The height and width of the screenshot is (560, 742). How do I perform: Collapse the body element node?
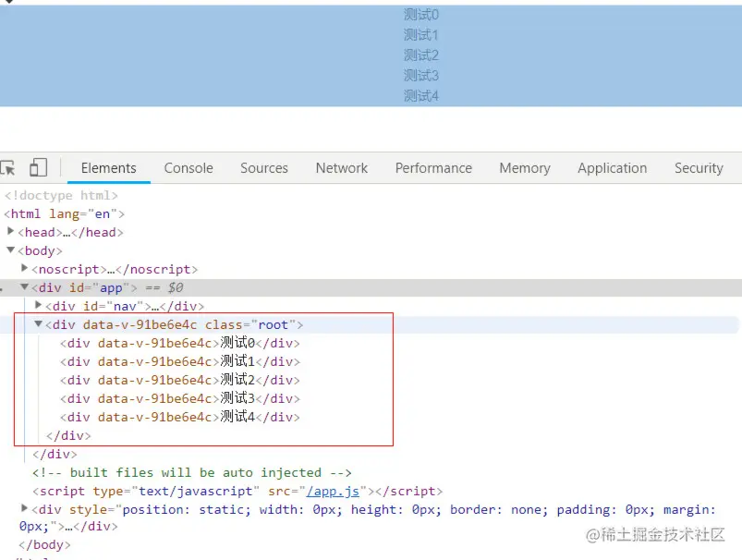pos(10,250)
